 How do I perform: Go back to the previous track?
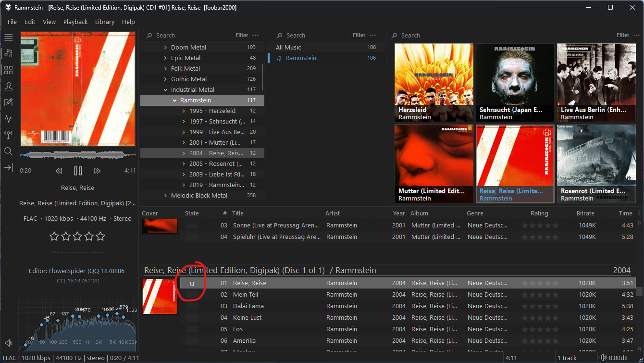click(x=59, y=171)
